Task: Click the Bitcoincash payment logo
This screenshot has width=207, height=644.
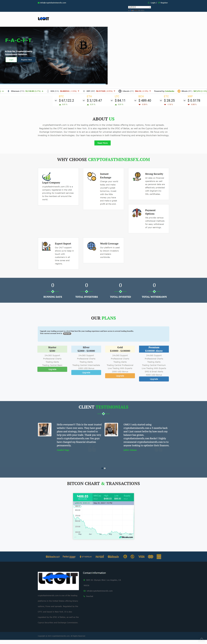Action: (x=53, y=557)
